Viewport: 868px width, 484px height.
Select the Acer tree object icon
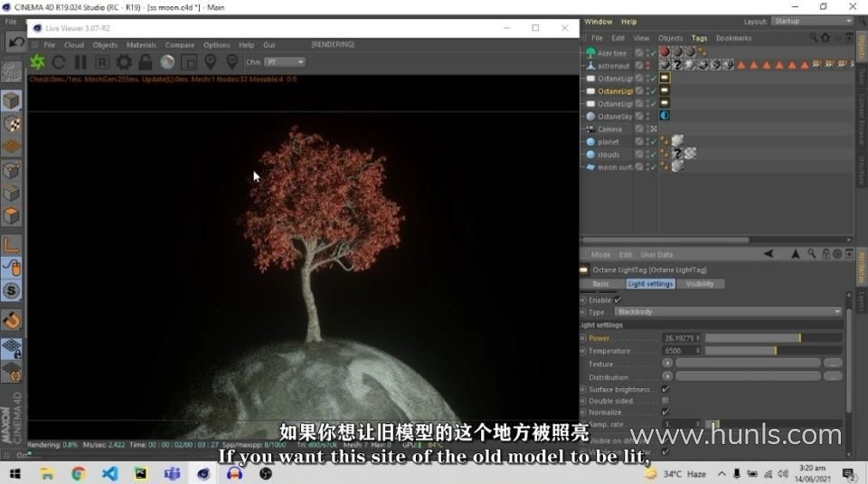pos(590,53)
